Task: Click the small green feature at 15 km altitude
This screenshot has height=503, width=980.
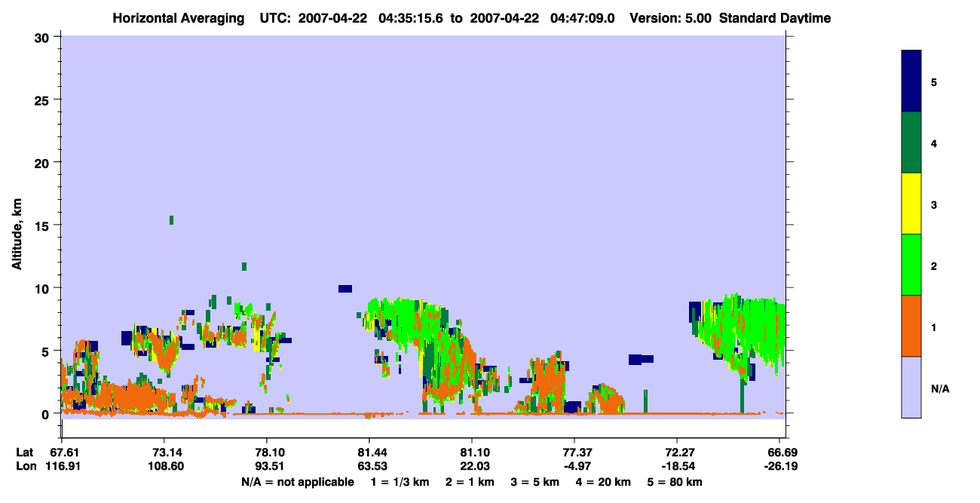Action: click(172, 220)
